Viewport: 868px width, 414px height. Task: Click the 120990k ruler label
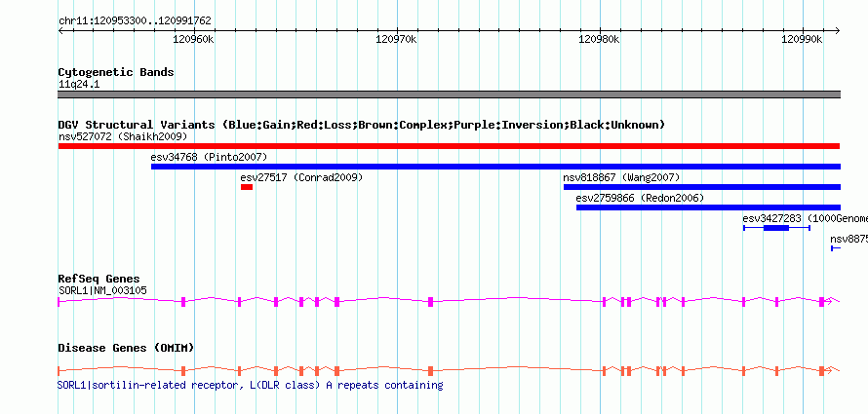pyautogui.click(x=802, y=39)
